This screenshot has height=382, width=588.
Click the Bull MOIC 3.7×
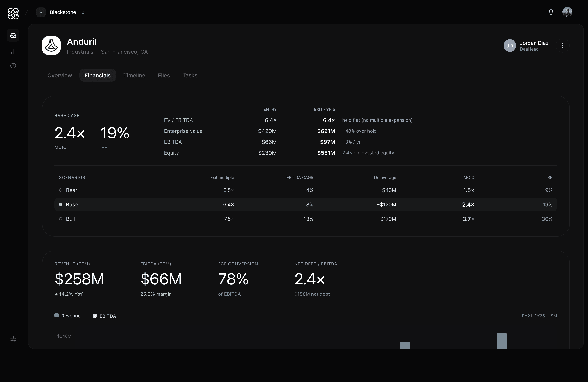click(468, 219)
